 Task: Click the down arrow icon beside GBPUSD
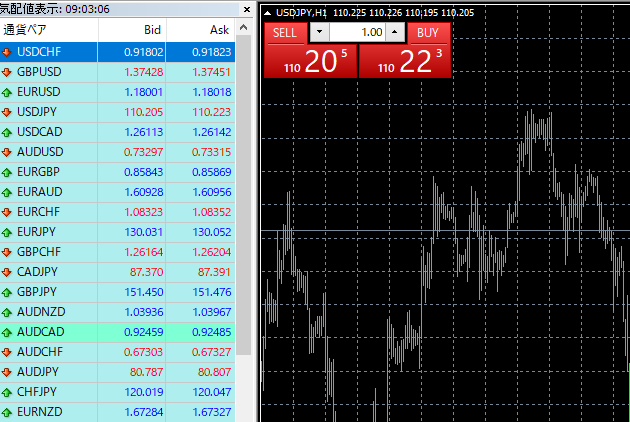[8, 72]
